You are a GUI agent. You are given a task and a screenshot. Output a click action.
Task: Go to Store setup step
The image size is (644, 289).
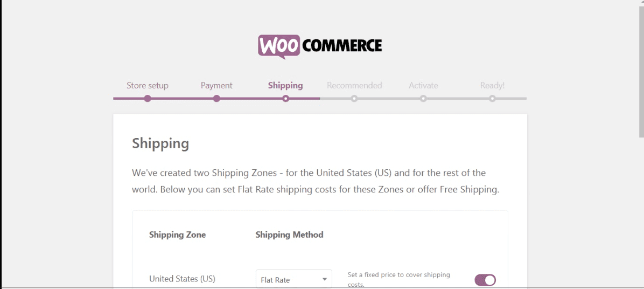click(x=148, y=86)
